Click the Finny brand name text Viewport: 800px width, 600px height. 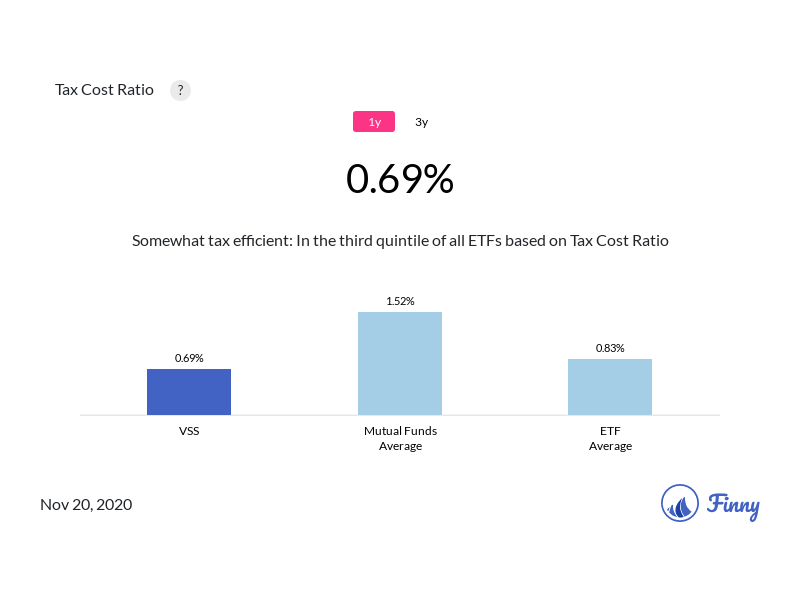[733, 504]
